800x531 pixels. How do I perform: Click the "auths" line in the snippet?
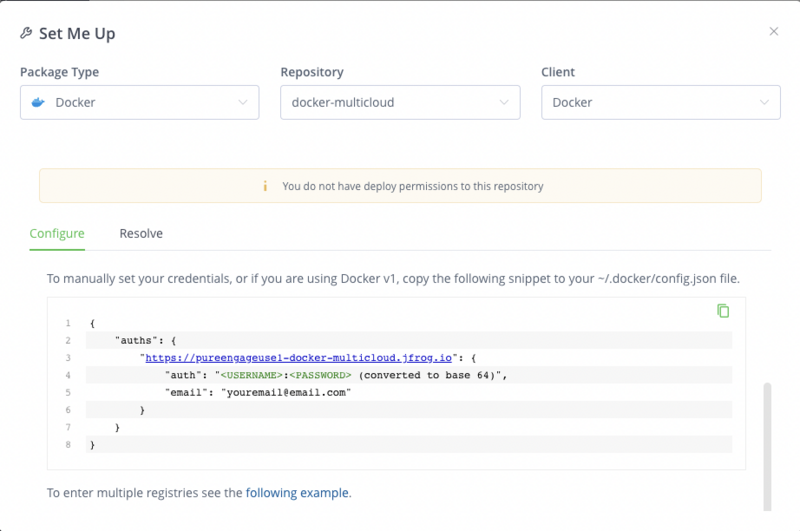pyautogui.click(x=409, y=340)
